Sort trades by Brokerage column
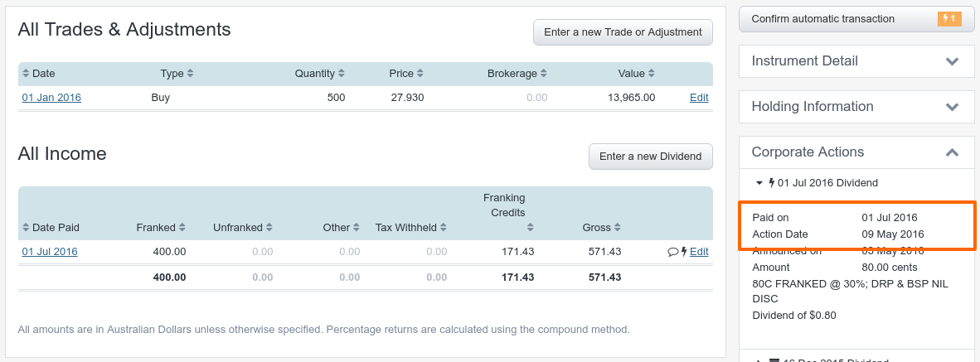Screen dimensions: 980x362 point(517,74)
